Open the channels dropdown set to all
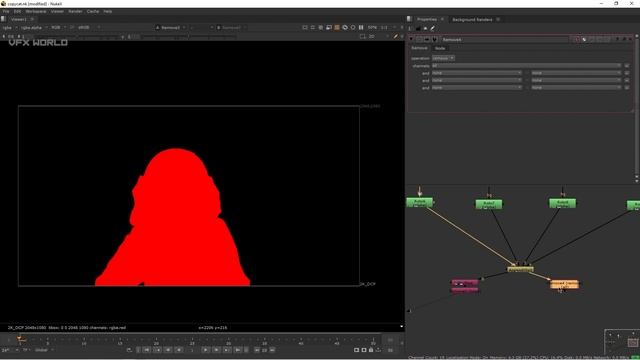This screenshot has width=640, height=360. tap(527, 65)
